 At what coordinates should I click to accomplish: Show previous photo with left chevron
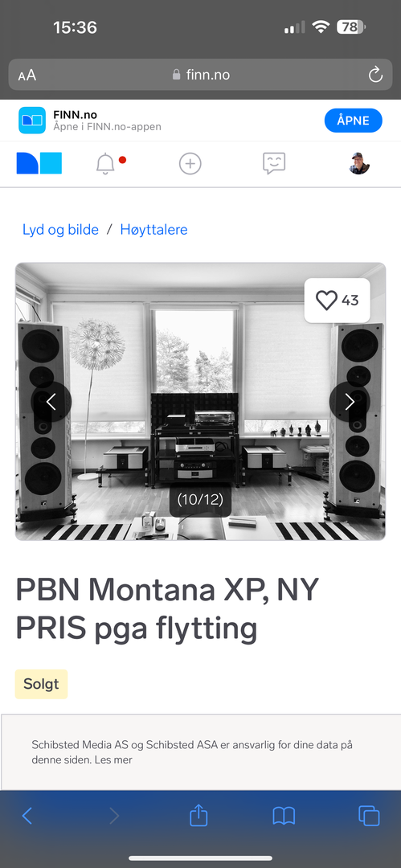(51, 401)
